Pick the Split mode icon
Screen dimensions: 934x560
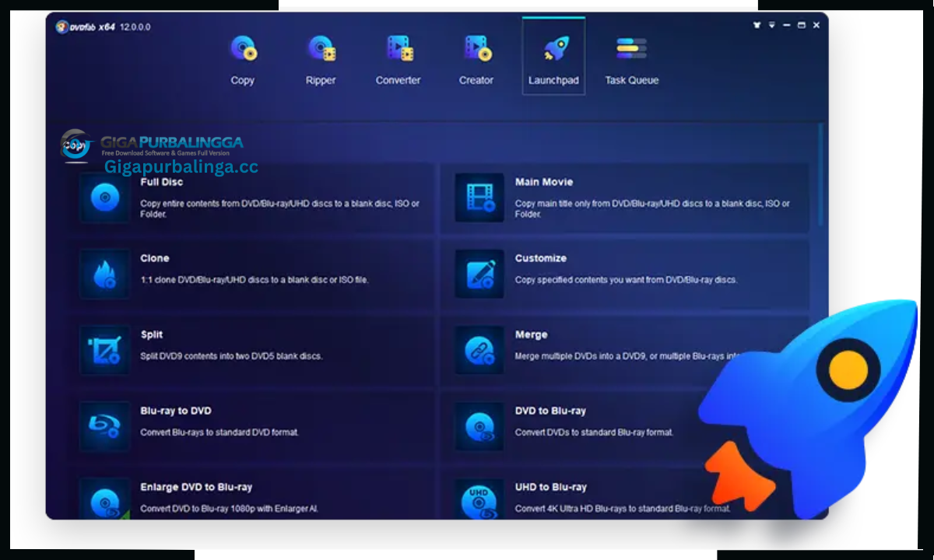click(105, 350)
